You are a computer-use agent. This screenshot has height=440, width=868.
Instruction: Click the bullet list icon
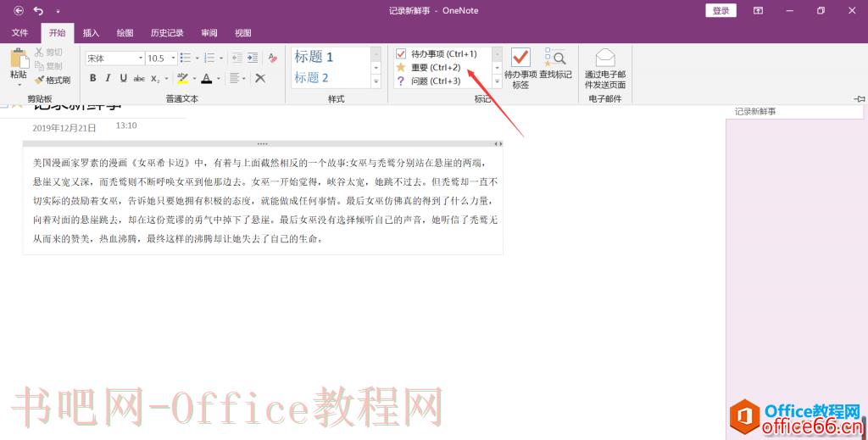click(186, 58)
